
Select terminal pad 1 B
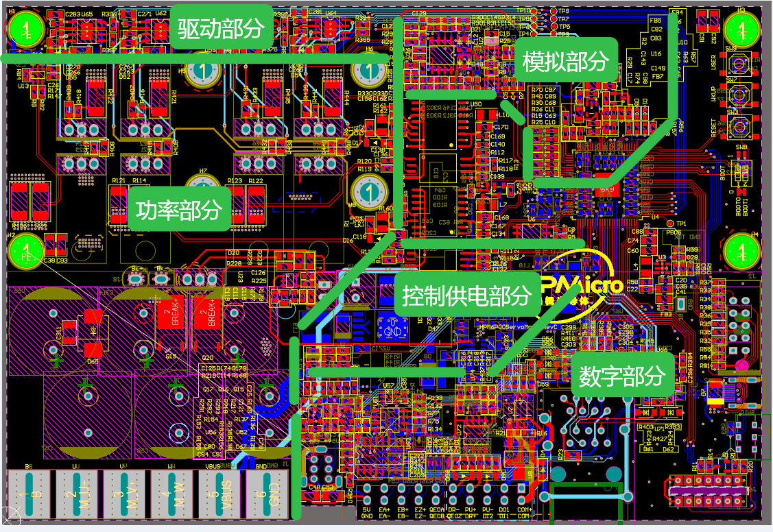pos(29,494)
